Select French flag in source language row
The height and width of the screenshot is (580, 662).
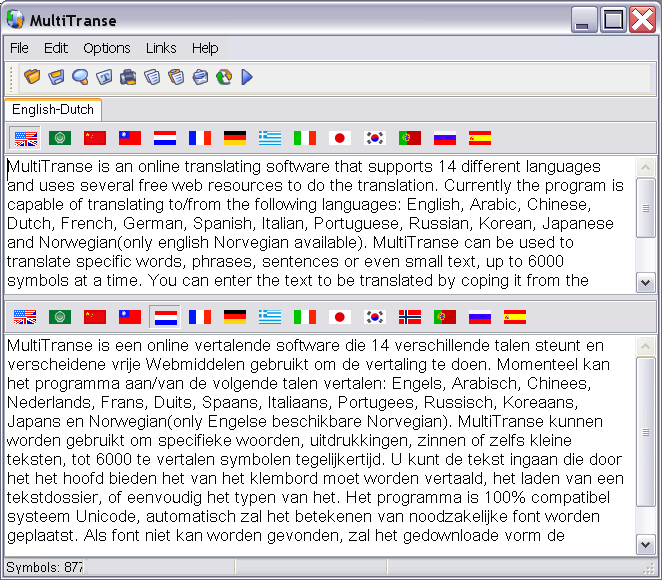200,138
